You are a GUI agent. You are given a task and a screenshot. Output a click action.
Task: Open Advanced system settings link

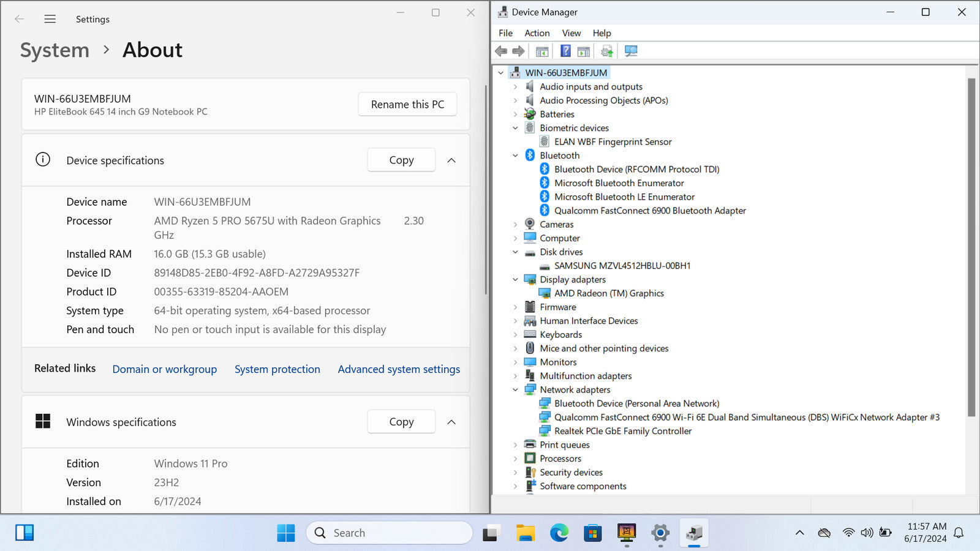point(399,369)
